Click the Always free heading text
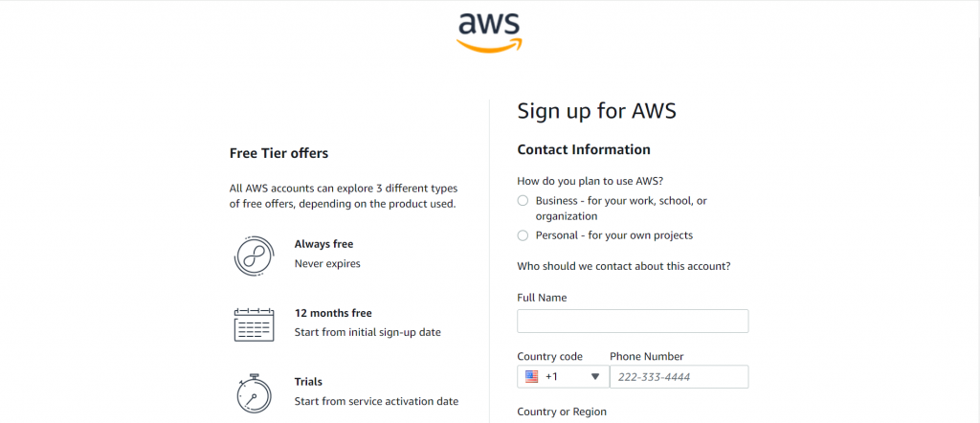This screenshot has width=980, height=423. click(x=323, y=244)
